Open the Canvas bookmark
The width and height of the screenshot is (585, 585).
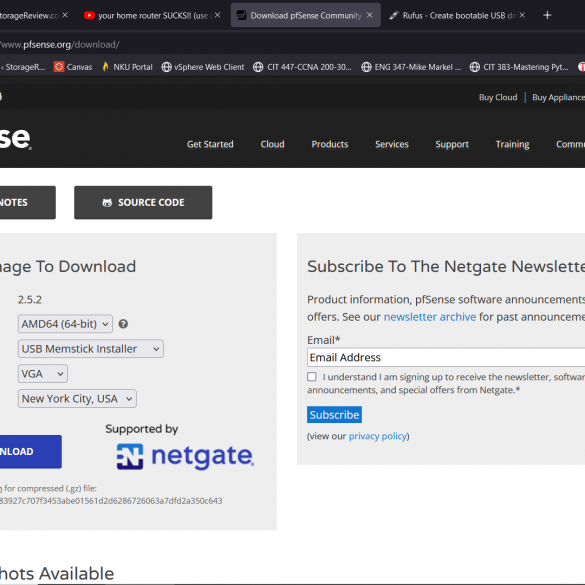tap(73, 67)
